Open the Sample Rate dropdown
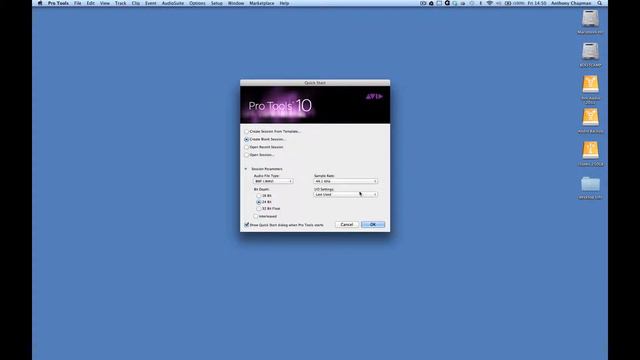Viewport: 640px width, 360px height. (345, 181)
